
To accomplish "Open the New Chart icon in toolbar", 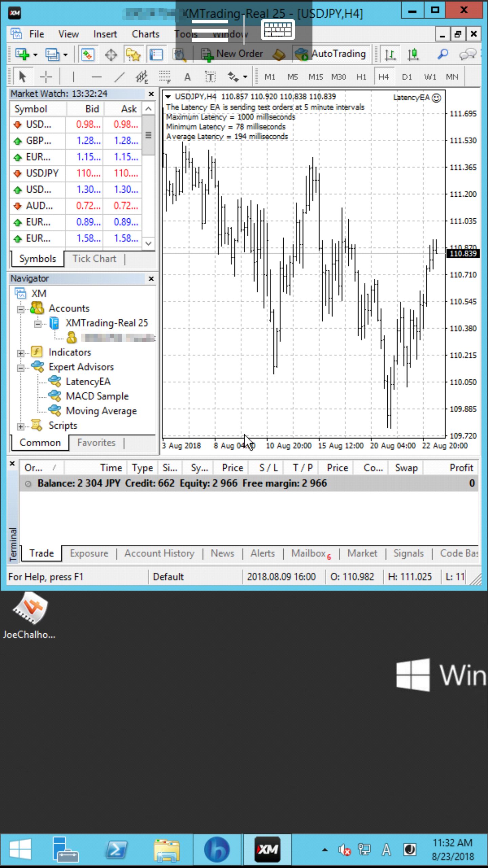I will click(22, 54).
